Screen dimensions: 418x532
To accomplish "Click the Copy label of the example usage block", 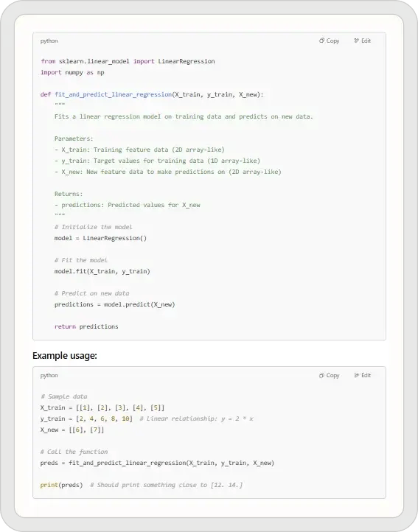I will pos(332,375).
